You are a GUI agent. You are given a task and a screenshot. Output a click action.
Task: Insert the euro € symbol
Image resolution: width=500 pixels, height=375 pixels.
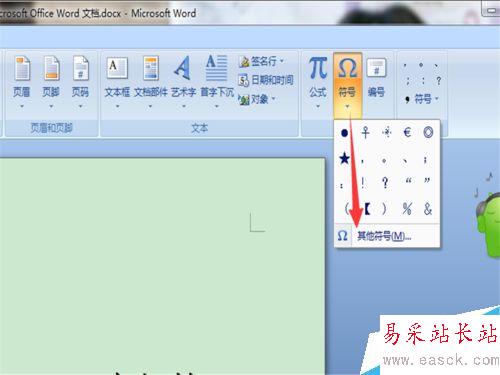coord(407,133)
